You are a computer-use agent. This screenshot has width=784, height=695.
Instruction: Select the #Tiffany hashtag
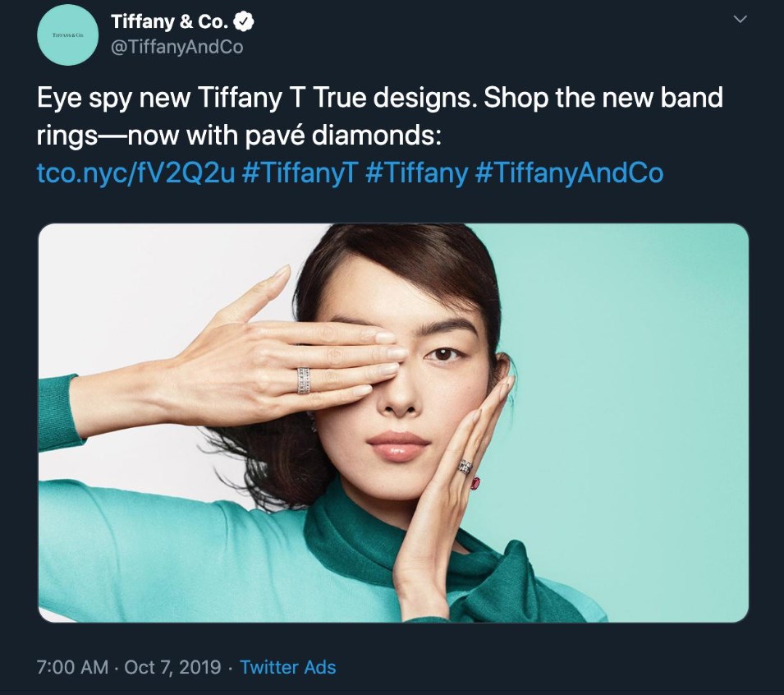[417, 173]
